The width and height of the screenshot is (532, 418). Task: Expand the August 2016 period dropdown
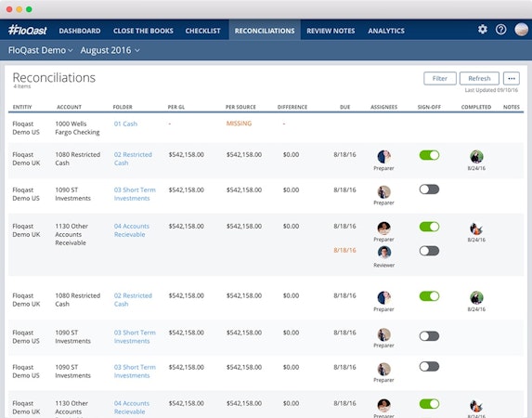click(110, 50)
